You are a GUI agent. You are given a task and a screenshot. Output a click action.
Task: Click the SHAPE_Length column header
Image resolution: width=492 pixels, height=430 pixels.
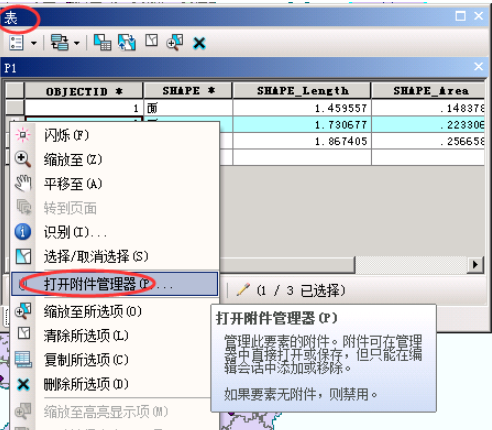[x=302, y=91]
